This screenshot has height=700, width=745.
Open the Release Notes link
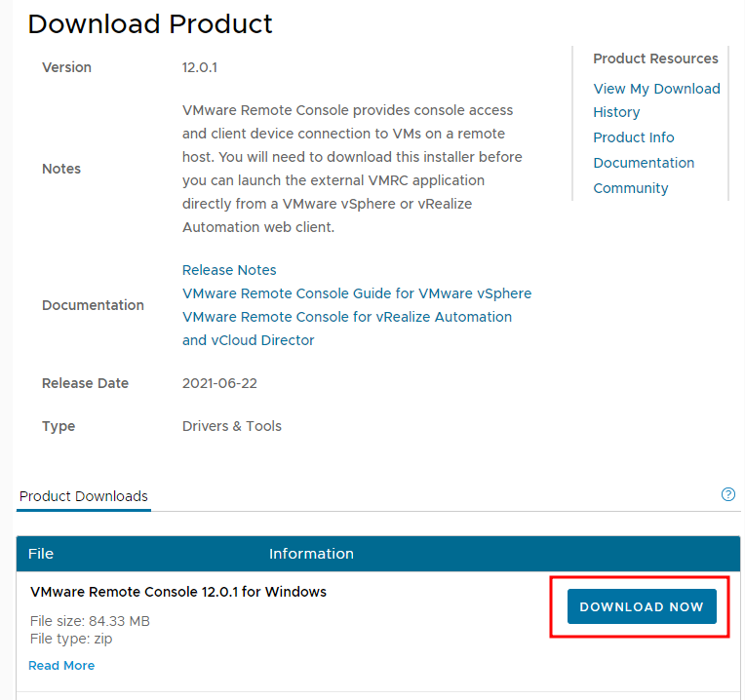coord(229,270)
